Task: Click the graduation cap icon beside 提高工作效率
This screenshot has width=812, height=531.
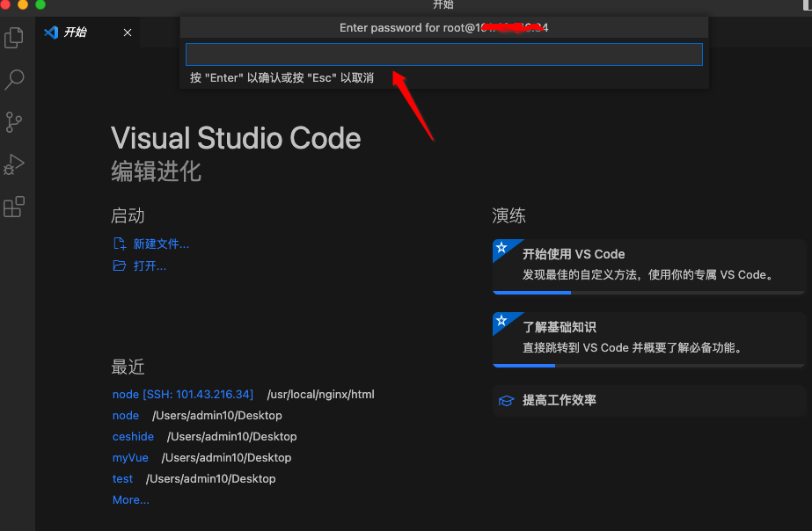Action: 506,401
